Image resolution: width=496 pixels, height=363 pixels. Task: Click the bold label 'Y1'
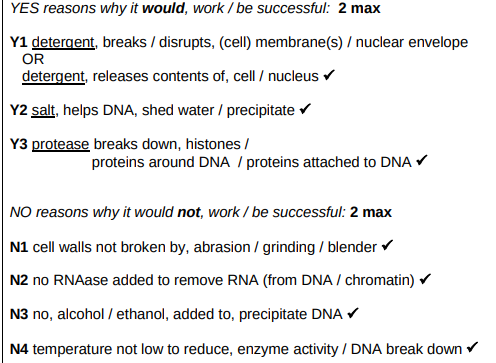(x=18, y=42)
